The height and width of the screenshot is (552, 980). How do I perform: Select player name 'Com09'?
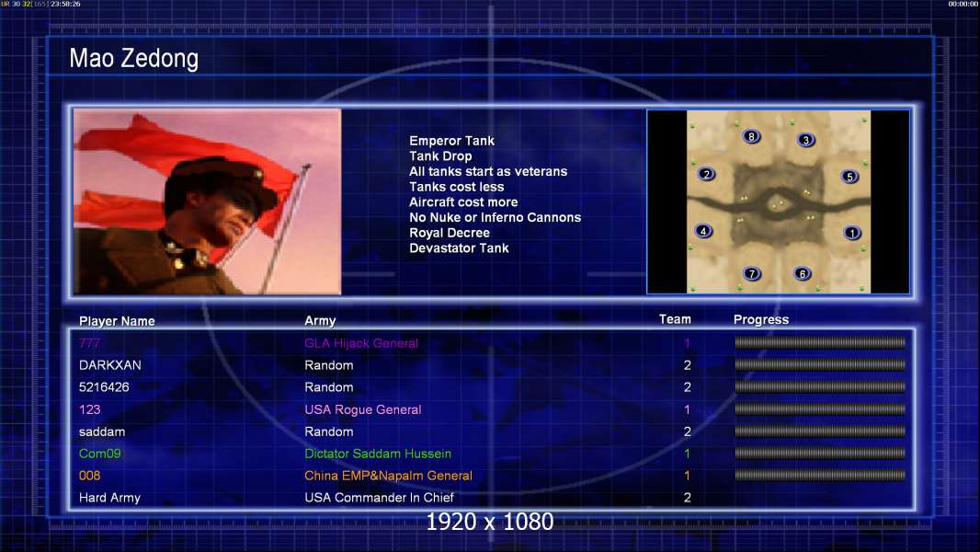click(x=100, y=454)
